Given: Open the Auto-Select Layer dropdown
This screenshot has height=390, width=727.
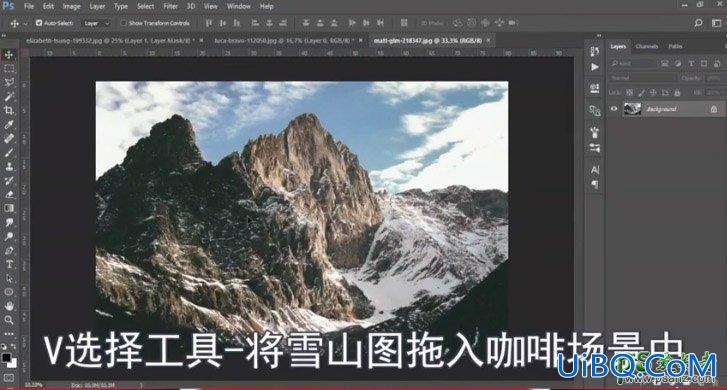Looking at the screenshot, I should (97, 23).
